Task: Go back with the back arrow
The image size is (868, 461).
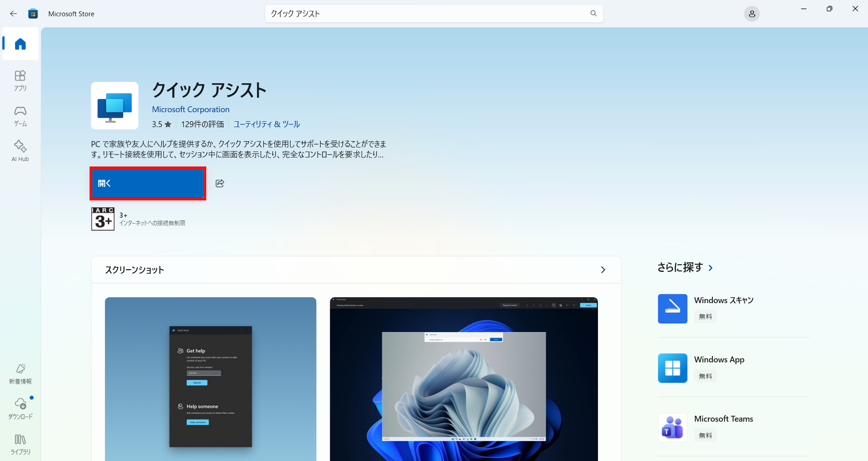Action: coord(14,14)
